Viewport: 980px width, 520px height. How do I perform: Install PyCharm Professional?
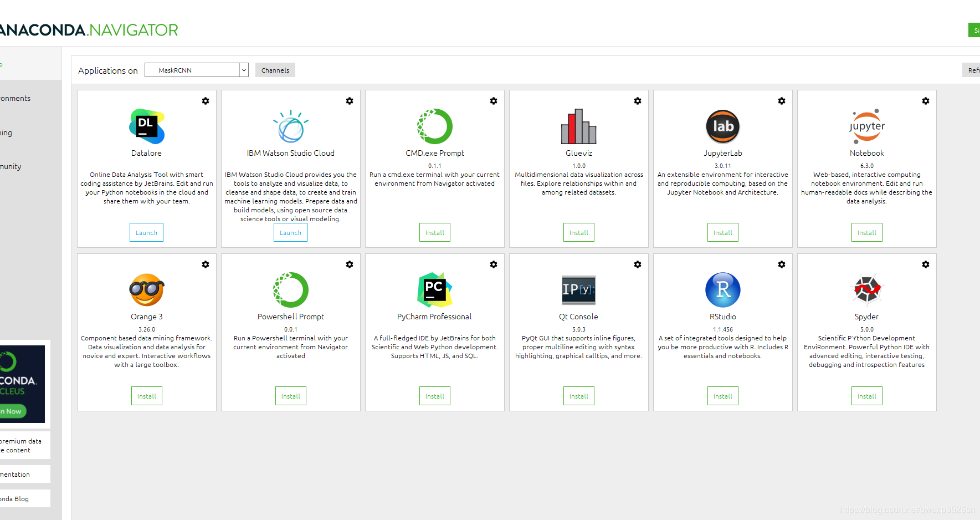[x=435, y=396]
